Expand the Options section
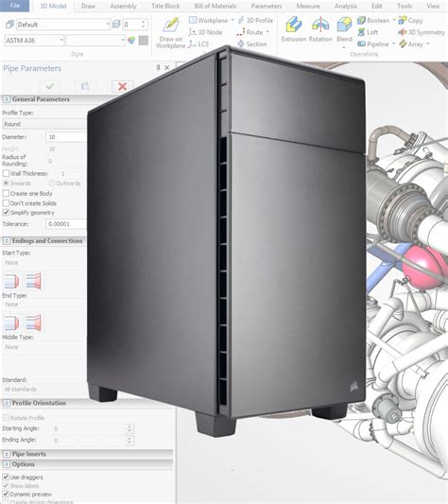The height and width of the screenshot is (504, 448). tap(7, 464)
